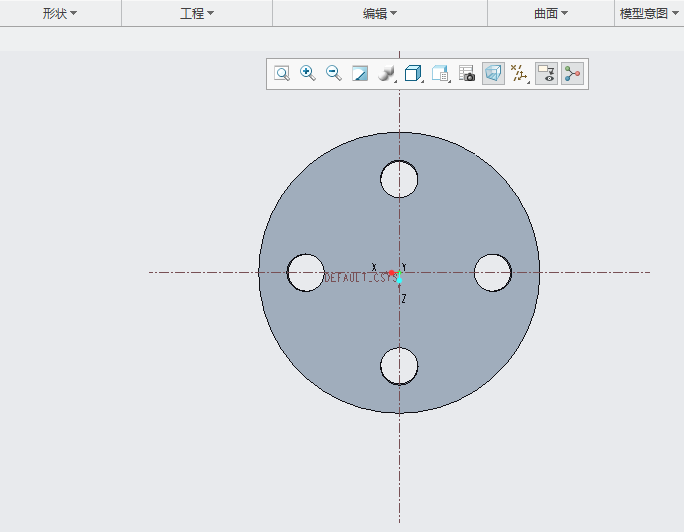Toggle the perspective view button
Viewport: 684px width, 532px height.
coord(493,73)
